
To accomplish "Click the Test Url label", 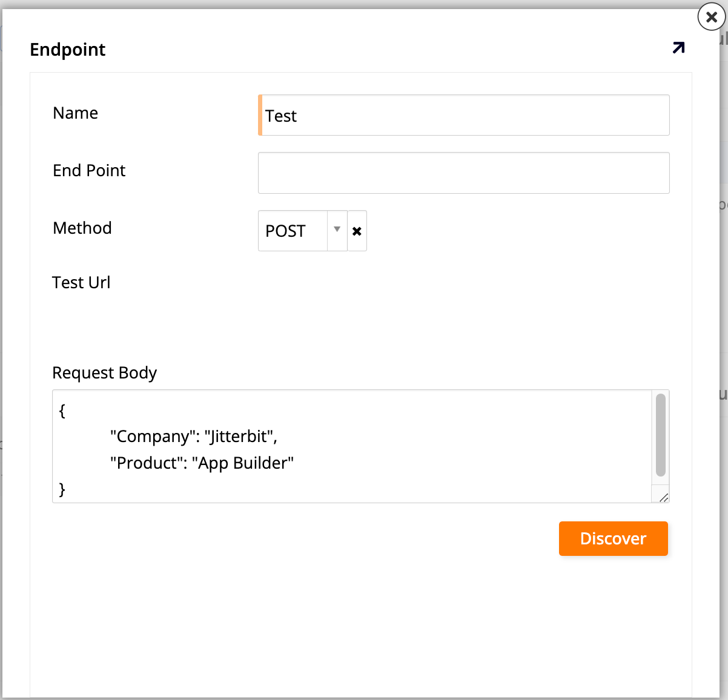I will pos(81,282).
